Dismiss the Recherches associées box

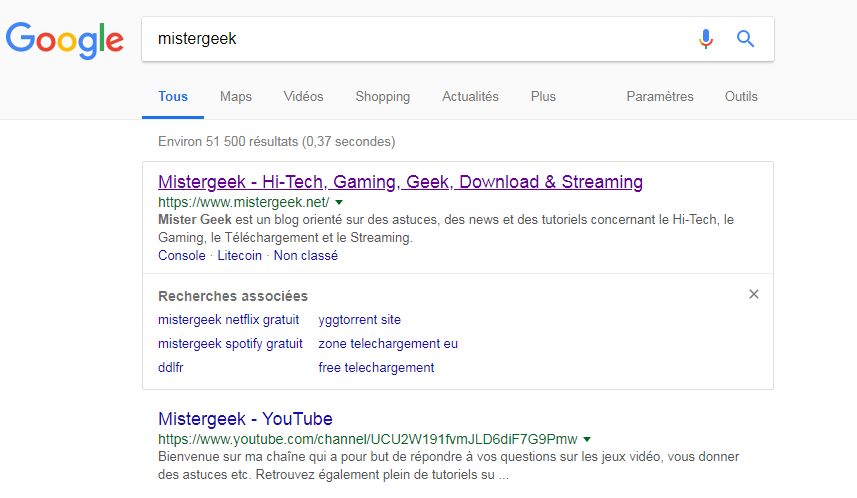754,294
